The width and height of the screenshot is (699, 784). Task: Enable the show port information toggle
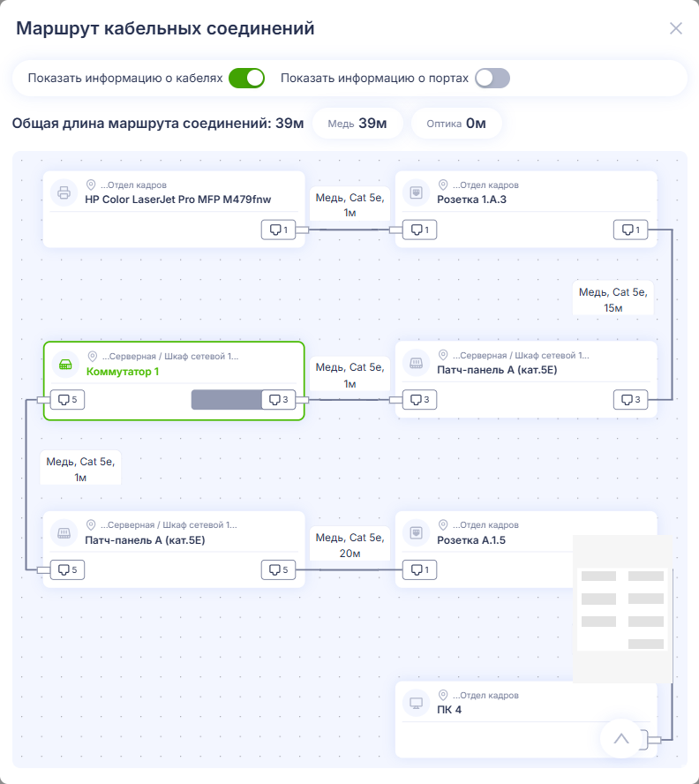pos(492,78)
